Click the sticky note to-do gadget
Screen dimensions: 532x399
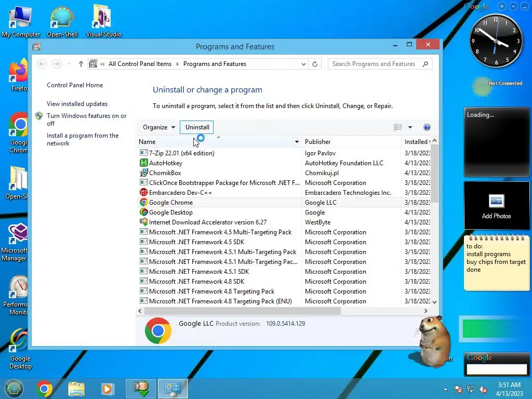(x=496, y=262)
